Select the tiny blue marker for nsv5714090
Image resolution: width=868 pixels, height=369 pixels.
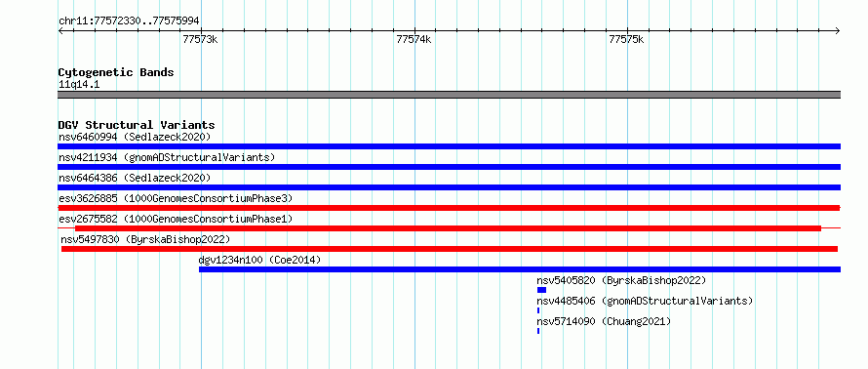tap(538, 331)
